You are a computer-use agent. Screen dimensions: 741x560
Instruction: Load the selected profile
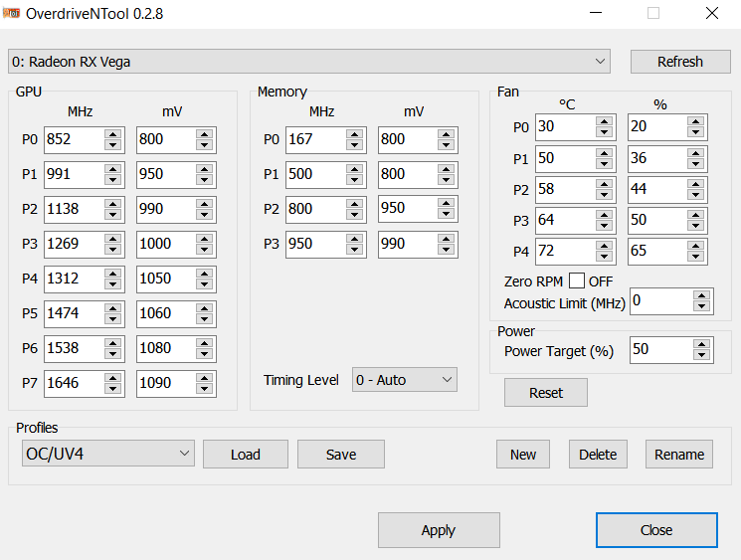pyautogui.click(x=246, y=455)
